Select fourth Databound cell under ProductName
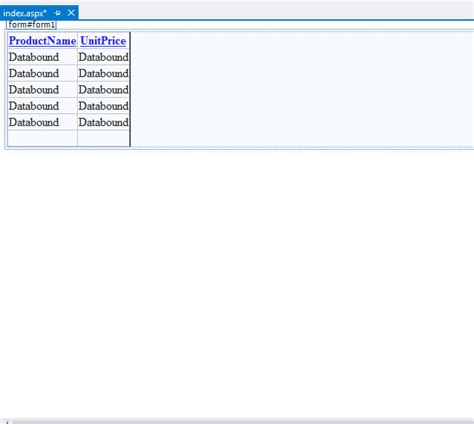Screen dimensions: 474x424 tap(43, 106)
